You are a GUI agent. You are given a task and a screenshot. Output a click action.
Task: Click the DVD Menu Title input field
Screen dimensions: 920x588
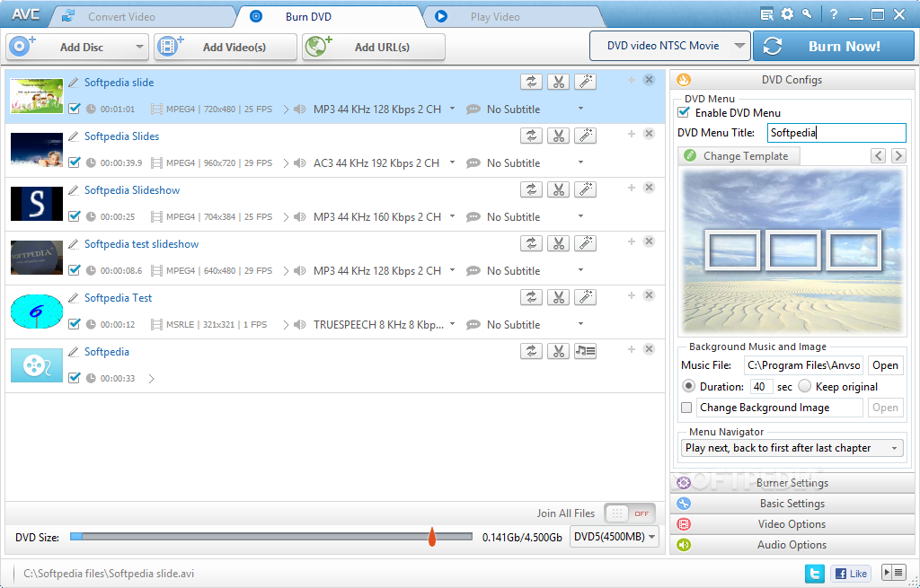click(x=836, y=133)
